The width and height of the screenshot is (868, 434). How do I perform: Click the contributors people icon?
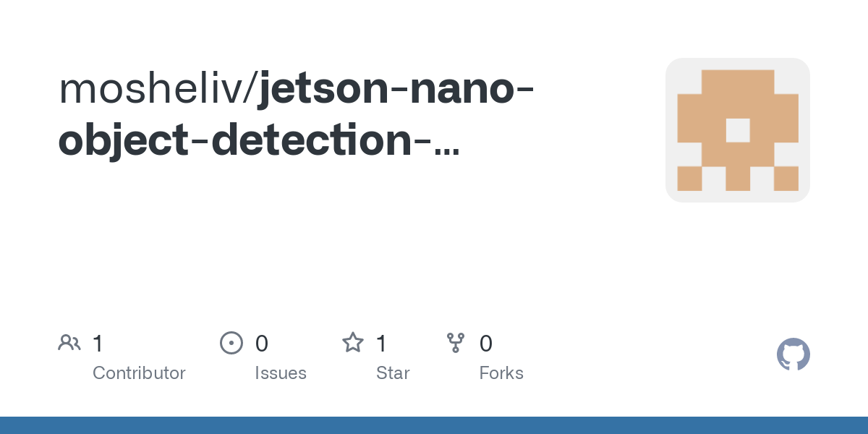[x=69, y=343]
